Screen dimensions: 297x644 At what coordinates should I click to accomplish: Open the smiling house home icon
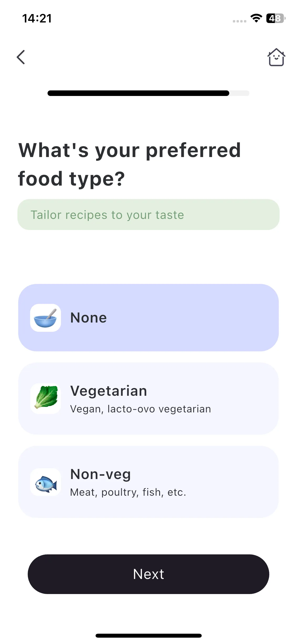[276, 57]
